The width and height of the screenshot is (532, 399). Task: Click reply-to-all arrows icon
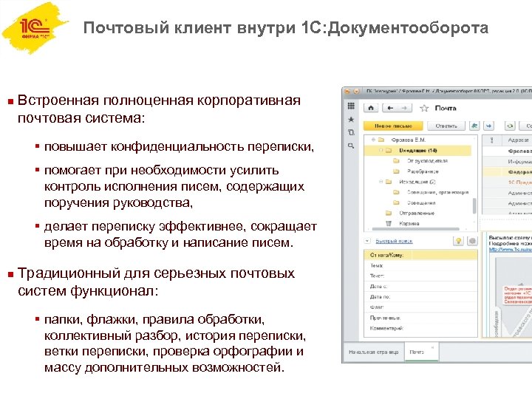[x=474, y=126]
